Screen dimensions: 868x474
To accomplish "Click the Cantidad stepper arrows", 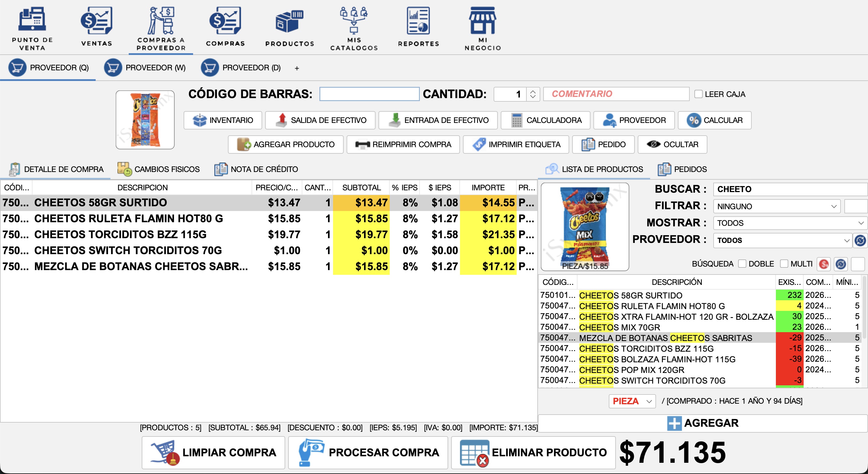I will pyautogui.click(x=533, y=94).
